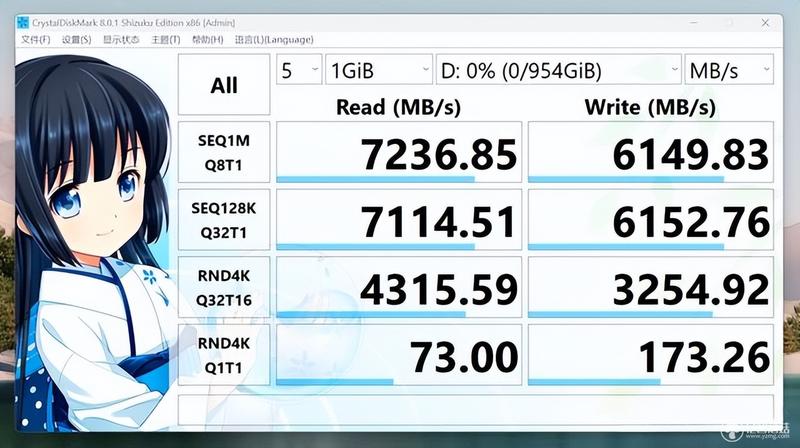
Task: Close the CrystalDiskMark window
Action: click(x=765, y=23)
